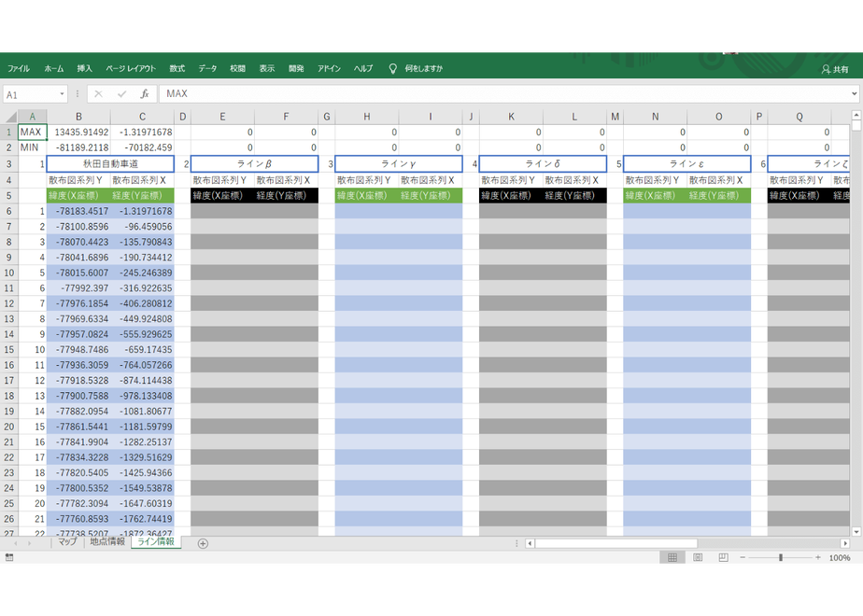Screen dimensions: 863x616
Task: Open the 挿入 ribbon tab
Action: pyautogui.click(x=84, y=69)
